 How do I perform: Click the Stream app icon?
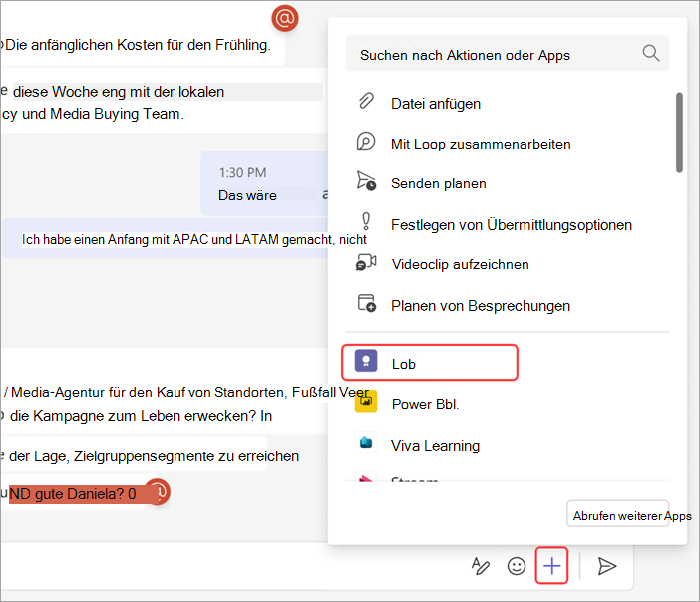click(x=366, y=477)
